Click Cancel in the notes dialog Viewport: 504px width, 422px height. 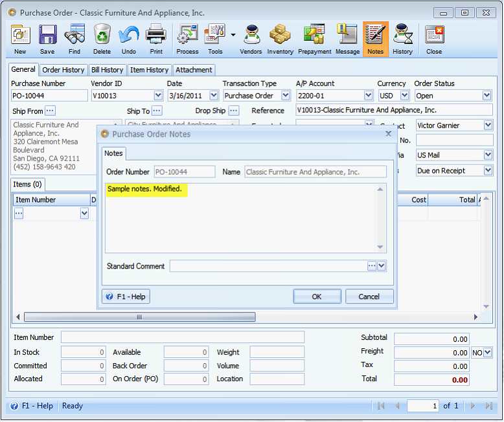tap(369, 296)
